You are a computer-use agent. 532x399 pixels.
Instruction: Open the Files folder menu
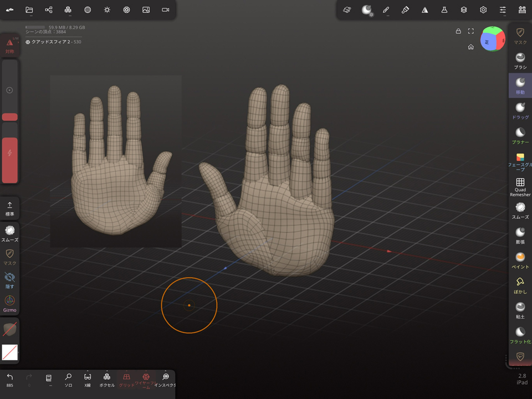pos(29,10)
